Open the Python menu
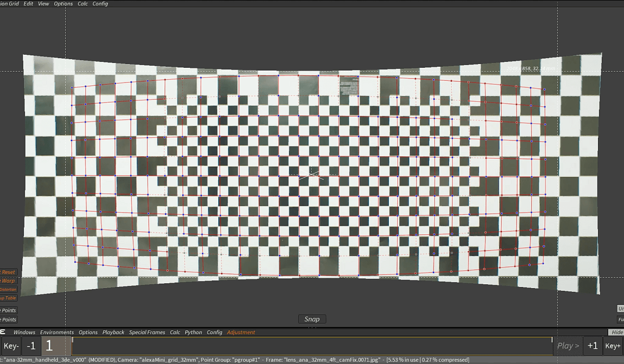The width and height of the screenshot is (624, 364). point(193,332)
